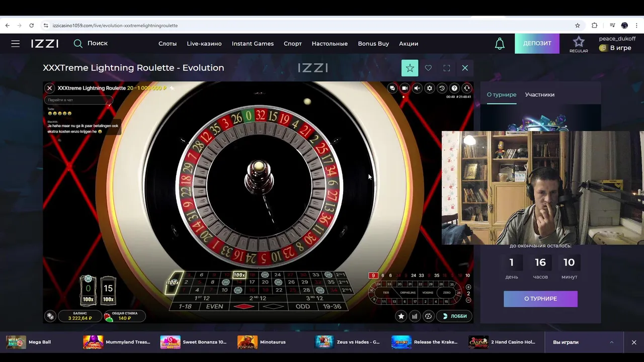
Task: Select VOISINS racetrack bet
Action: pos(428,293)
